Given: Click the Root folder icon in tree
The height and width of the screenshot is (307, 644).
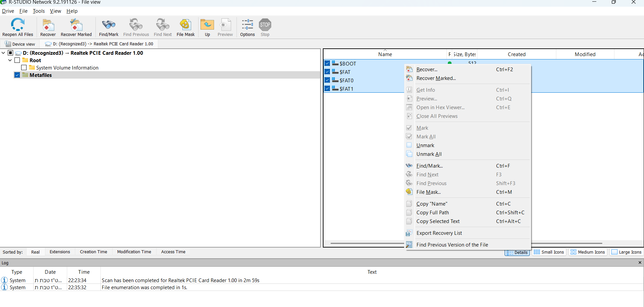Looking at the screenshot, I should (25, 60).
